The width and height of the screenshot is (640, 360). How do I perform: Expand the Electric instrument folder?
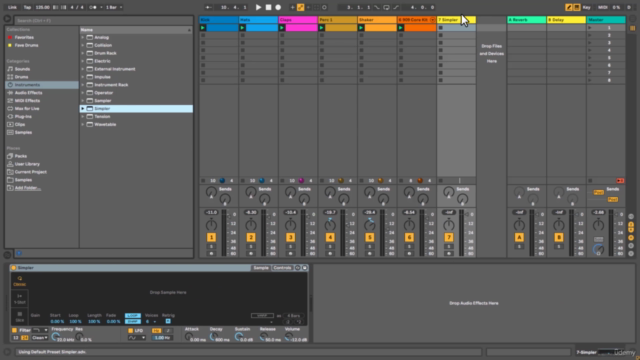click(83, 61)
